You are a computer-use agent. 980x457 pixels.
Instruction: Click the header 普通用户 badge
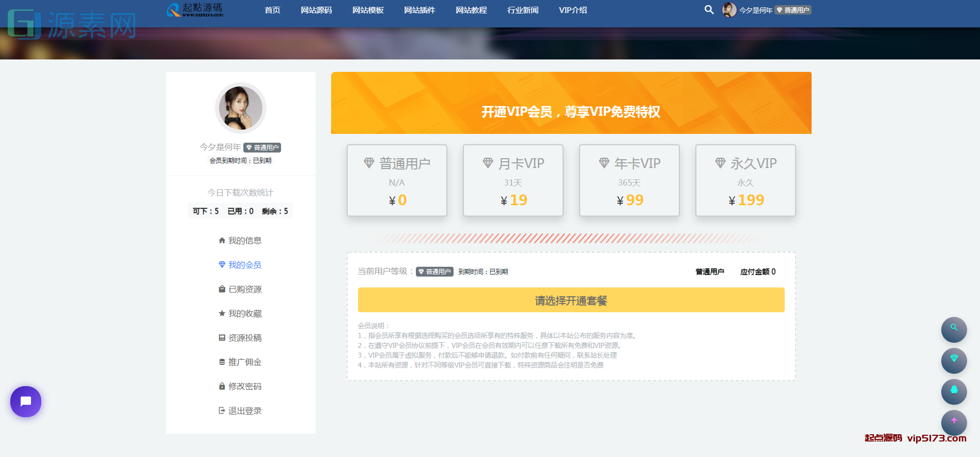(x=793, y=10)
